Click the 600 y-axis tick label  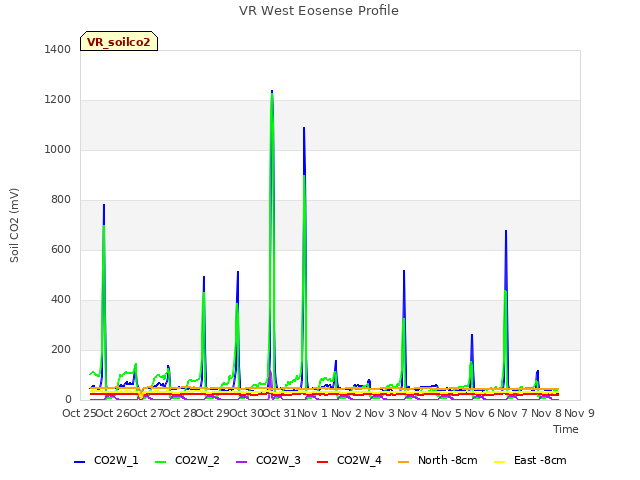61,249
